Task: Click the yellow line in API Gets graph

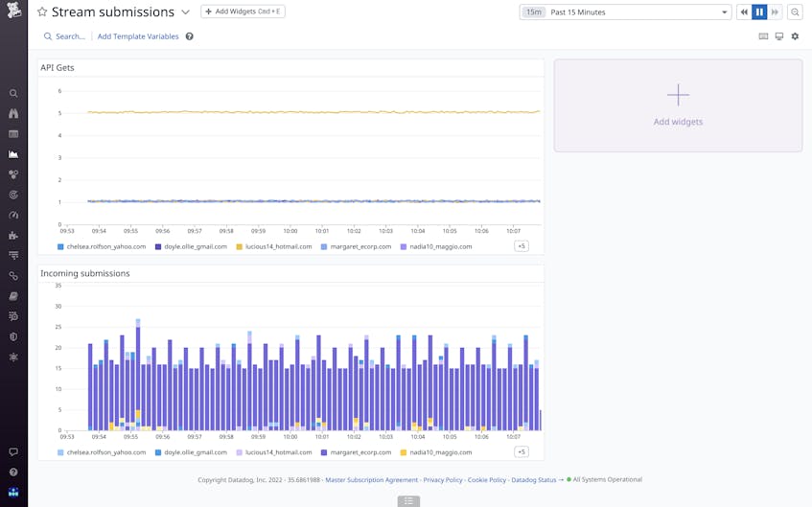Action: [313, 112]
